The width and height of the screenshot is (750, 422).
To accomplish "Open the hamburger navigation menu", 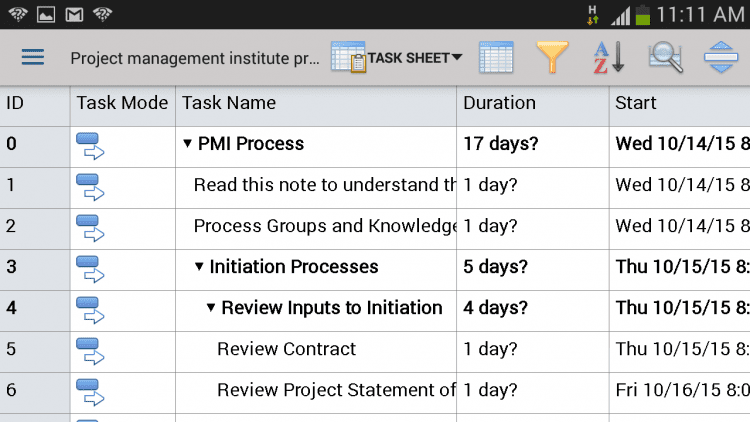I will (x=33, y=57).
